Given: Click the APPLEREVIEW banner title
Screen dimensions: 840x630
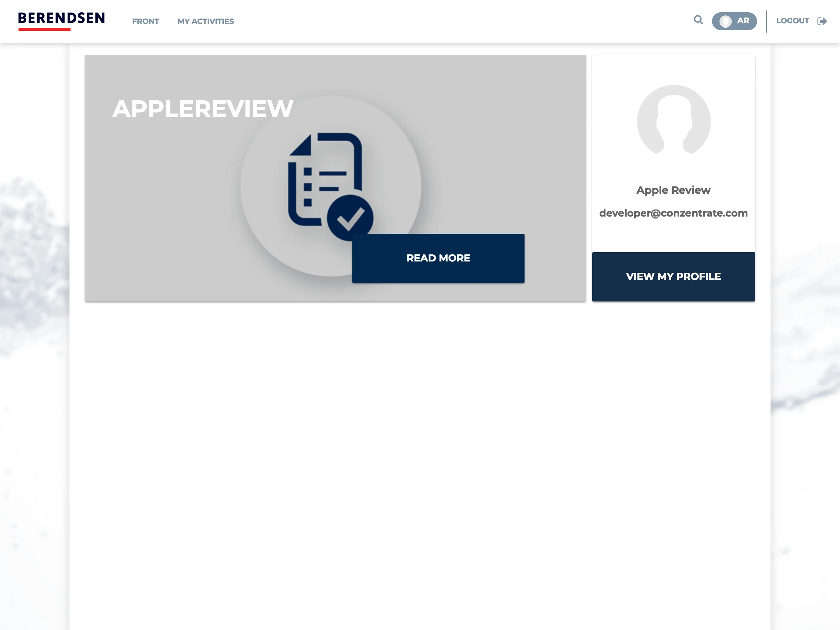Looking at the screenshot, I should (x=203, y=109).
